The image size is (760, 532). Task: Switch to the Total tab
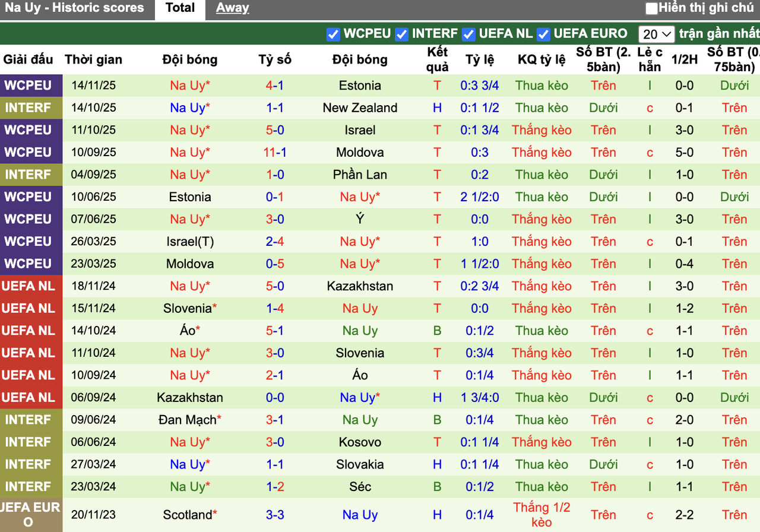(x=180, y=8)
